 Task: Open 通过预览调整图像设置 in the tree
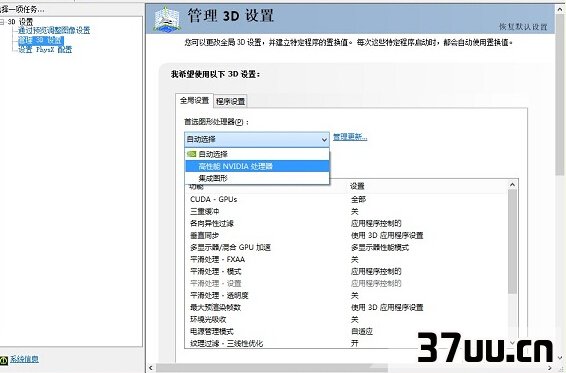tap(54, 30)
